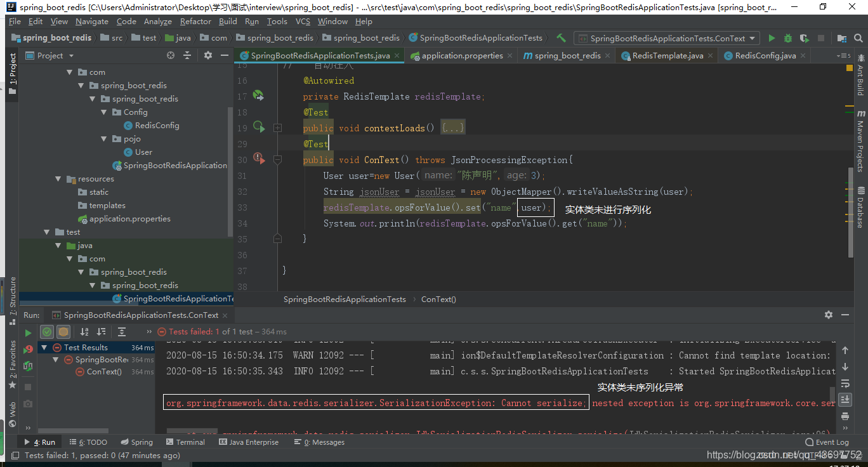868x467 pixels.
Task: Collapse Test Results node in Run panel
Action: click(44, 348)
